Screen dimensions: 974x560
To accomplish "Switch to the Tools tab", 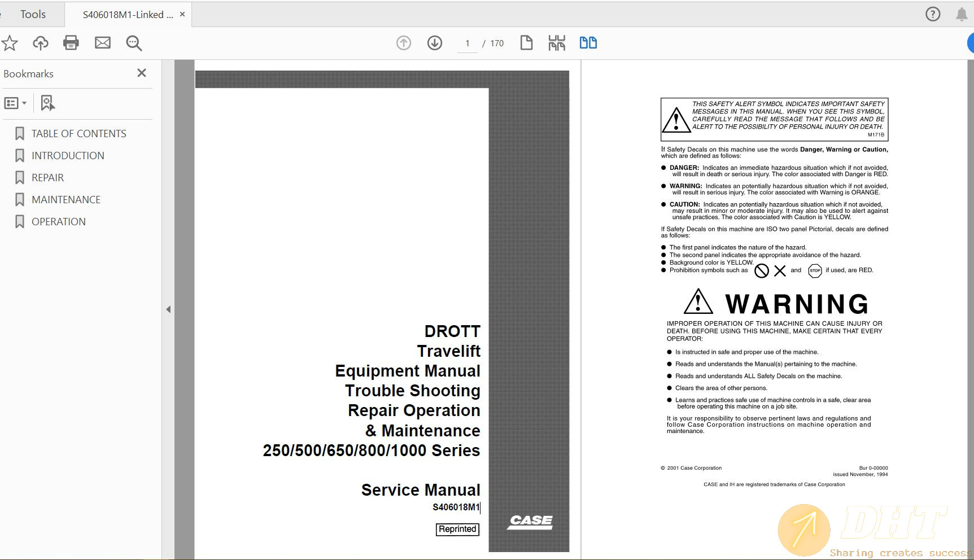I will click(32, 14).
